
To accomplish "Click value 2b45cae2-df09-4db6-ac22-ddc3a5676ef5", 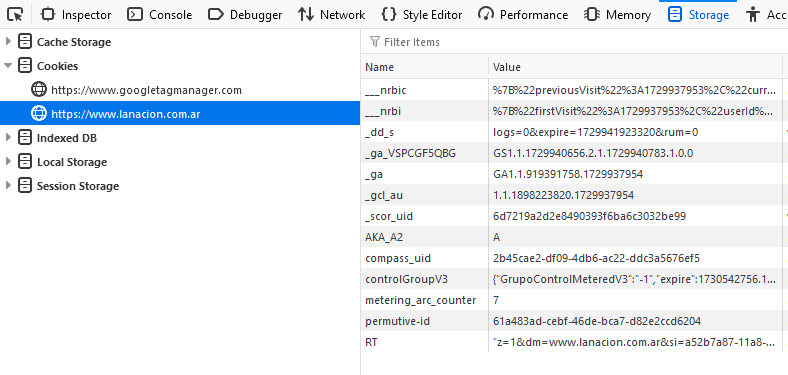I will 597,258.
